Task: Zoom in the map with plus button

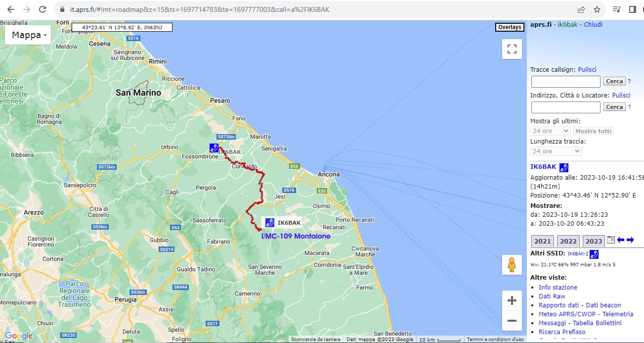Action: 512,300
